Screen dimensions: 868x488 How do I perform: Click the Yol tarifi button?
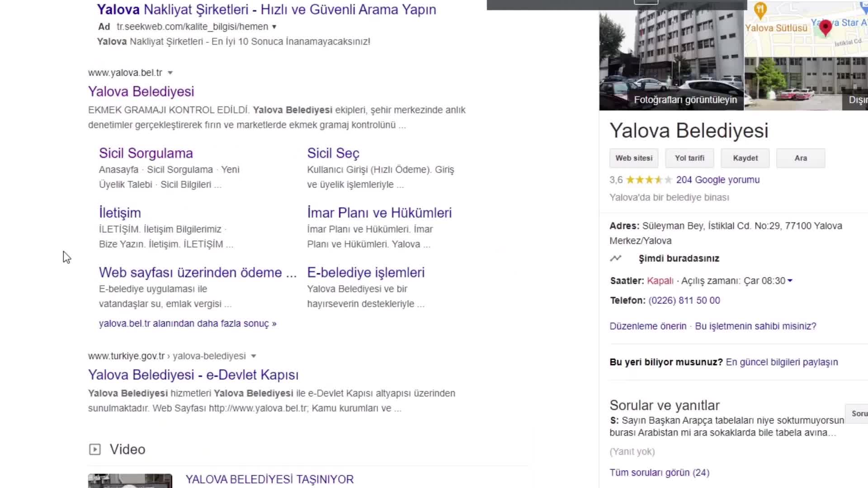[689, 158]
